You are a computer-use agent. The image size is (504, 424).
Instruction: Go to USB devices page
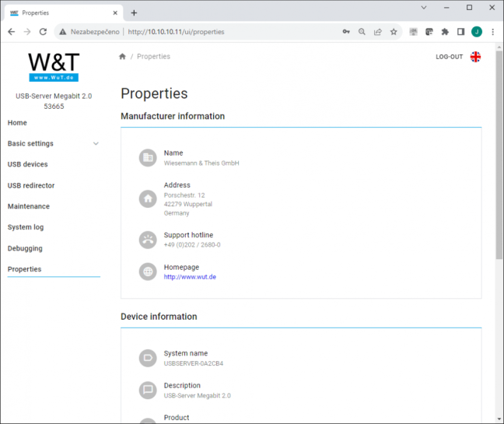28,164
